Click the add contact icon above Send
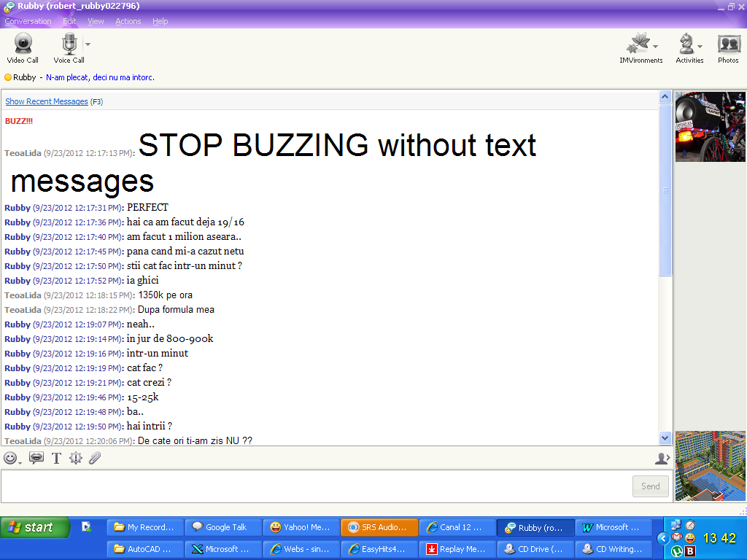This screenshot has height=560, width=747. (662, 458)
